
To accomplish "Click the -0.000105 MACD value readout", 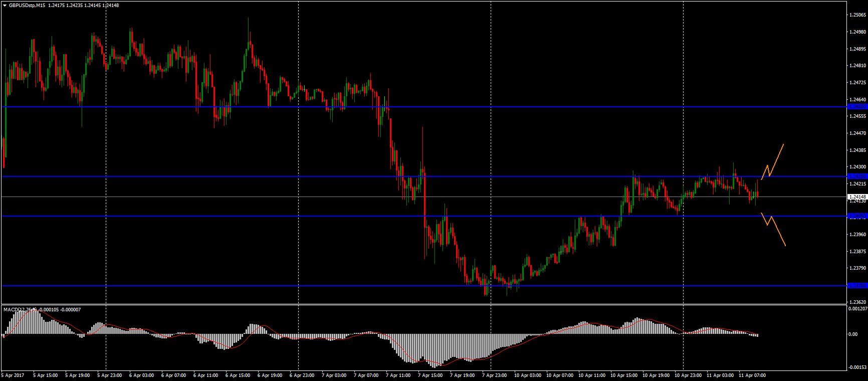I will [49, 310].
